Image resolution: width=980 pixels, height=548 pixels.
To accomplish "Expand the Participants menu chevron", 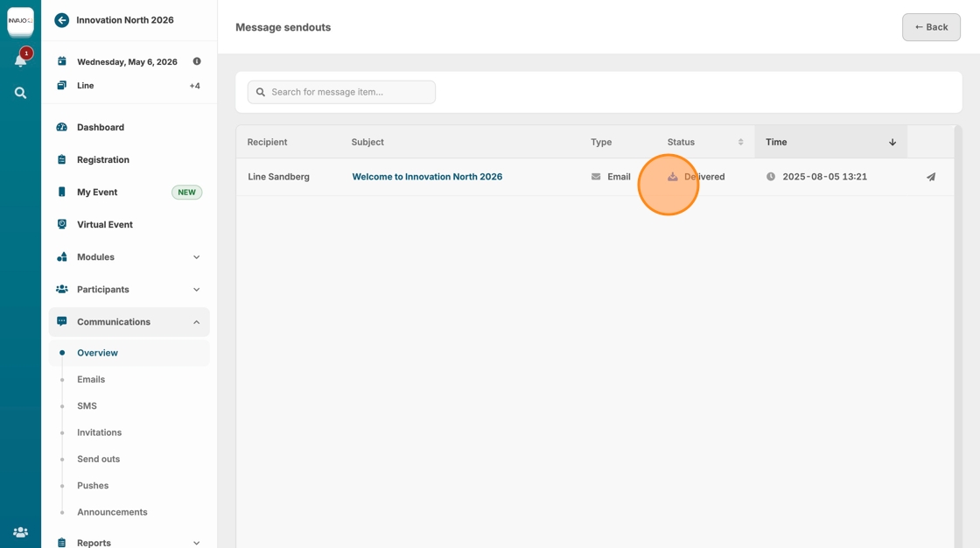I will [196, 290].
